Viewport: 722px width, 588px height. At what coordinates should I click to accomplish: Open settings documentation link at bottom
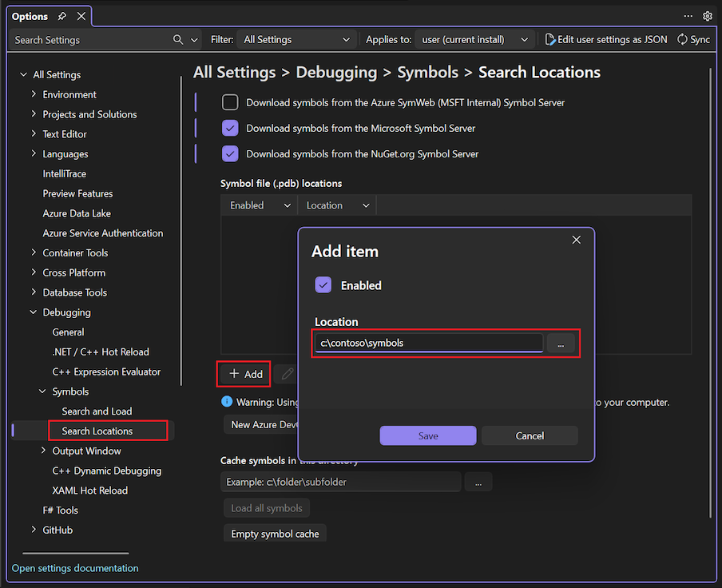(x=74, y=567)
